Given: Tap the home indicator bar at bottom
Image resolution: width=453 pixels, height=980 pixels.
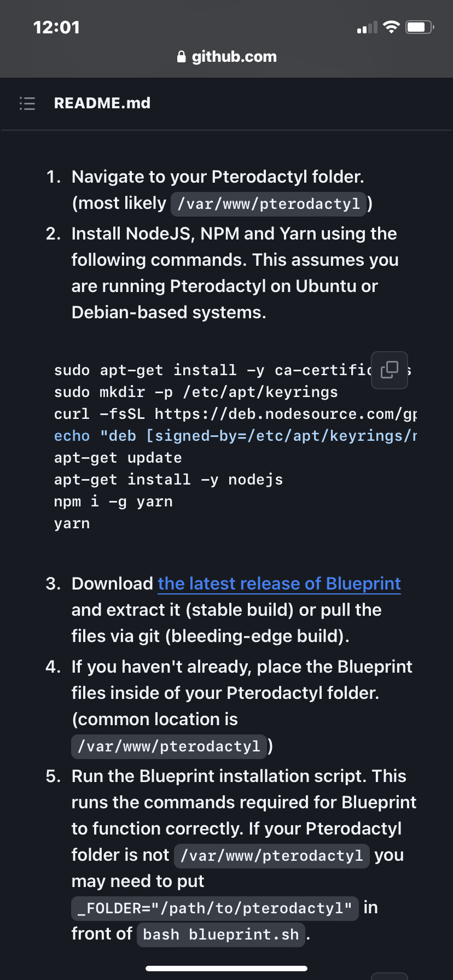Looking at the screenshot, I should coord(226,968).
